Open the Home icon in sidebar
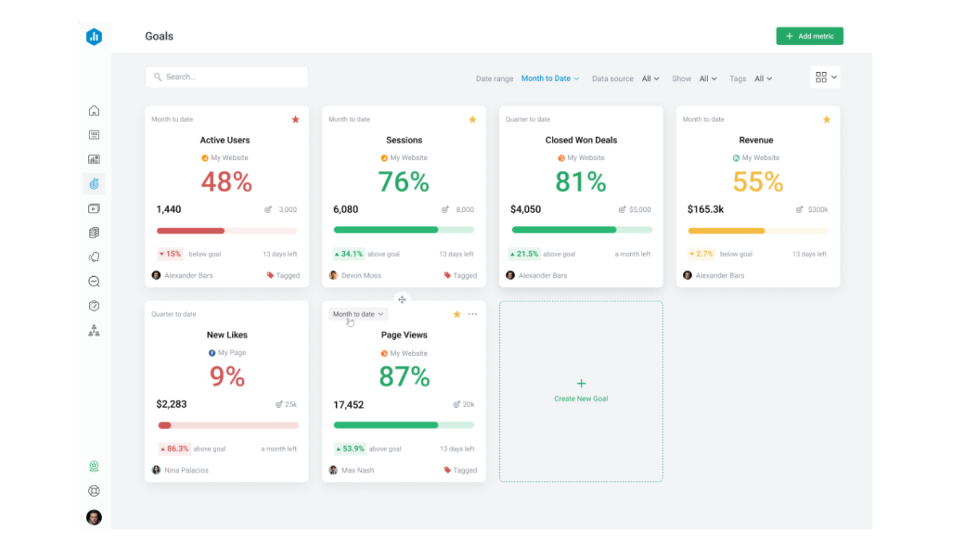This screenshot has height=551, width=980. [x=94, y=111]
